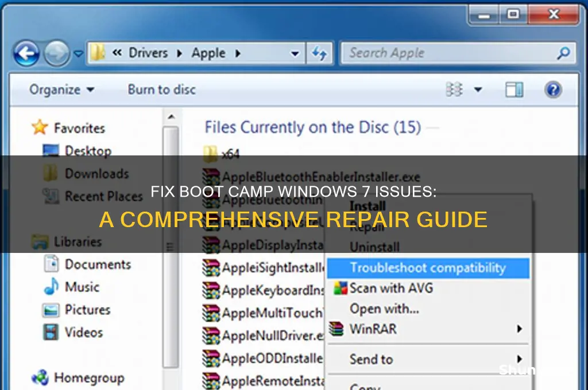Select the Drivers breadcrumb in address bar
This screenshot has height=390, width=588.
tap(148, 53)
